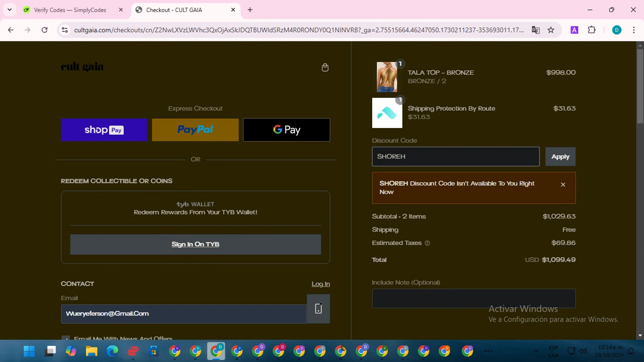Image resolution: width=644 pixels, height=362 pixels.
Task: Click the Route shipping protection thumbnail
Action: [387, 113]
